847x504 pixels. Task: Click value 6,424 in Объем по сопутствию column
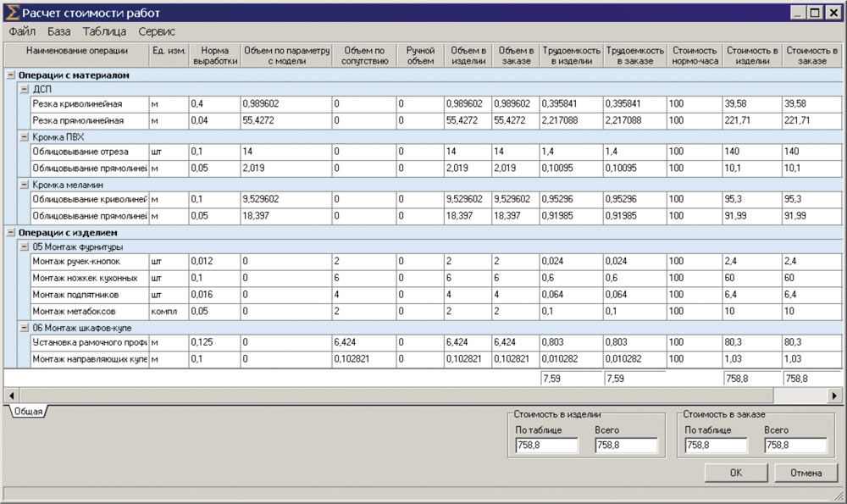pos(364,342)
